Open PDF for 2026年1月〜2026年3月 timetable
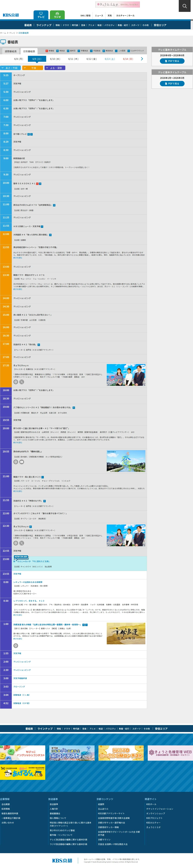 (x=172, y=84)
